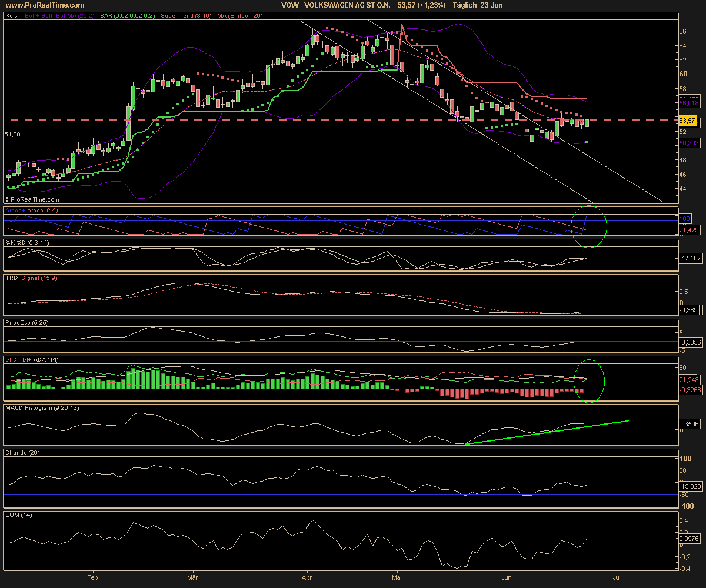The image size is (706, 588).
Task: Click the blue 100 Aroon value tag
Action: tap(685, 218)
